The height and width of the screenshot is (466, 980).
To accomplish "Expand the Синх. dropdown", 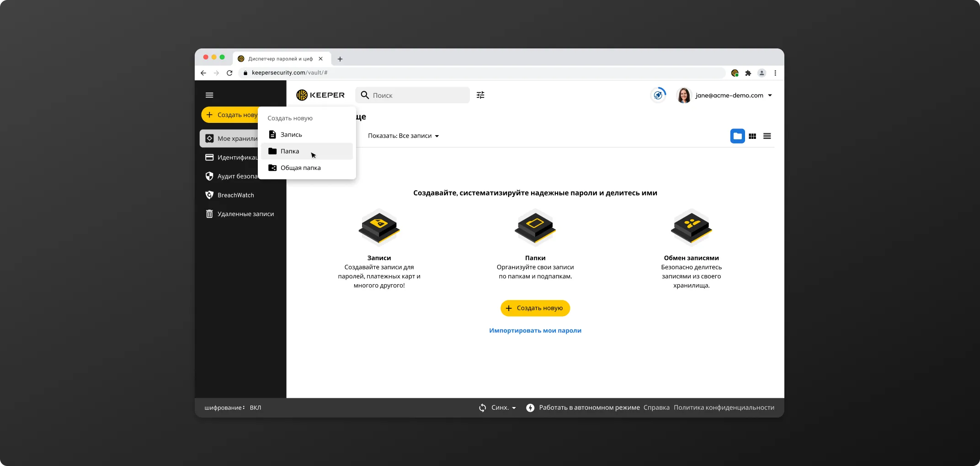I will pos(504,408).
